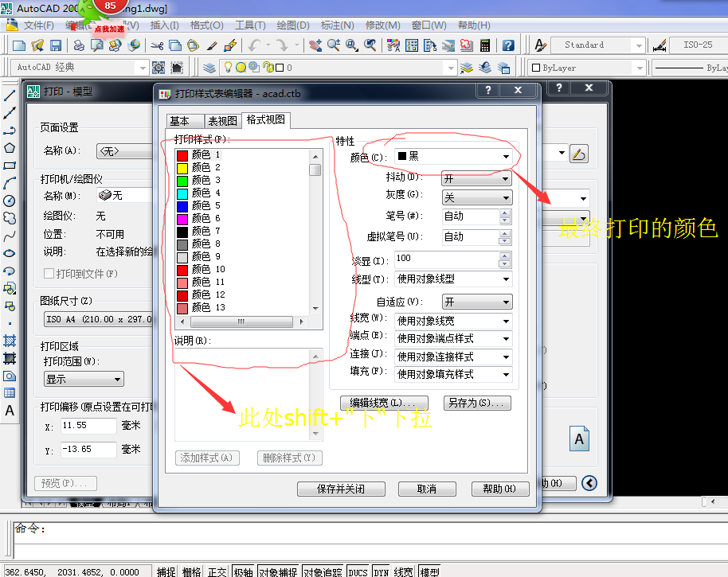Click the Save diskette icon
Image resolution: width=728 pixels, height=577 pixels.
(56, 45)
